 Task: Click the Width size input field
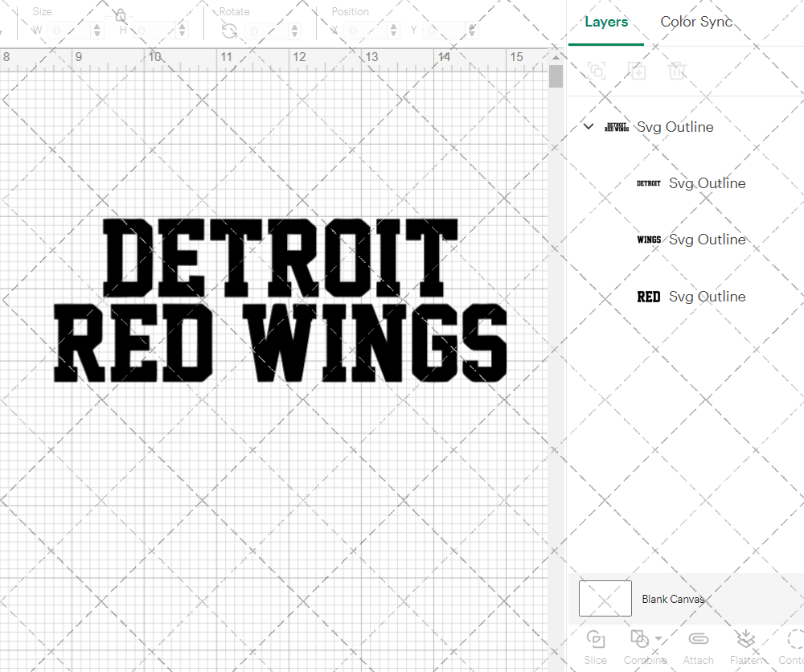(69, 31)
